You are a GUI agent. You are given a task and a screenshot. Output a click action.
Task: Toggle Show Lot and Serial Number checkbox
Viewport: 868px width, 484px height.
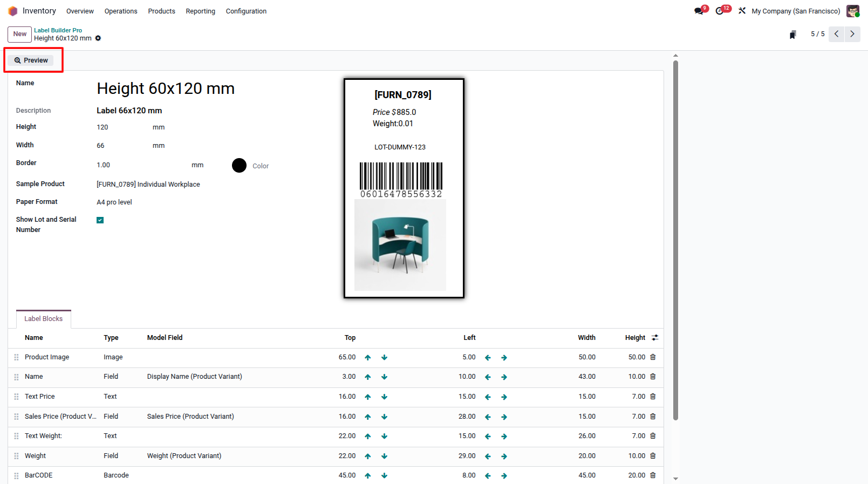pyautogui.click(x=100, y=220)
